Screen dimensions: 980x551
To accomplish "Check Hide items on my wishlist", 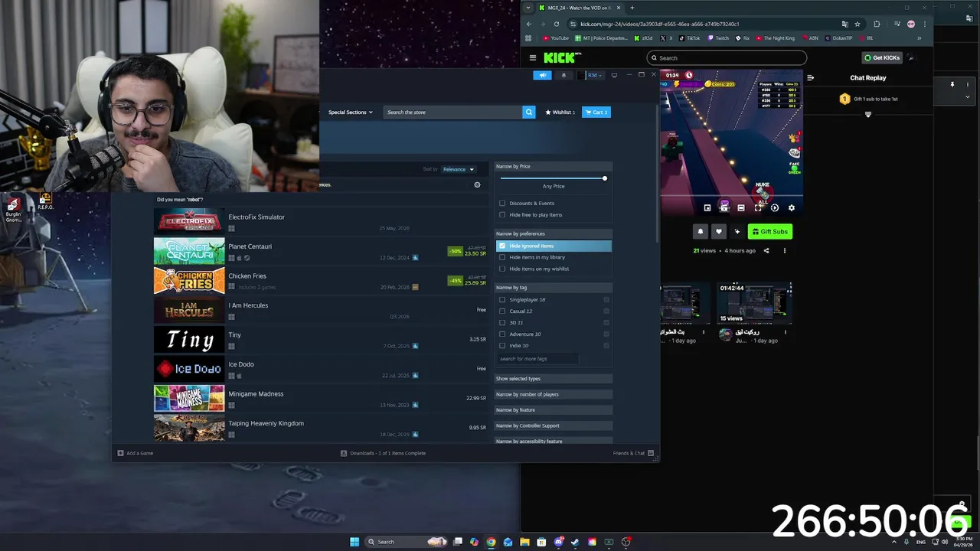I will pyautogui.click(x=502, y=269).
